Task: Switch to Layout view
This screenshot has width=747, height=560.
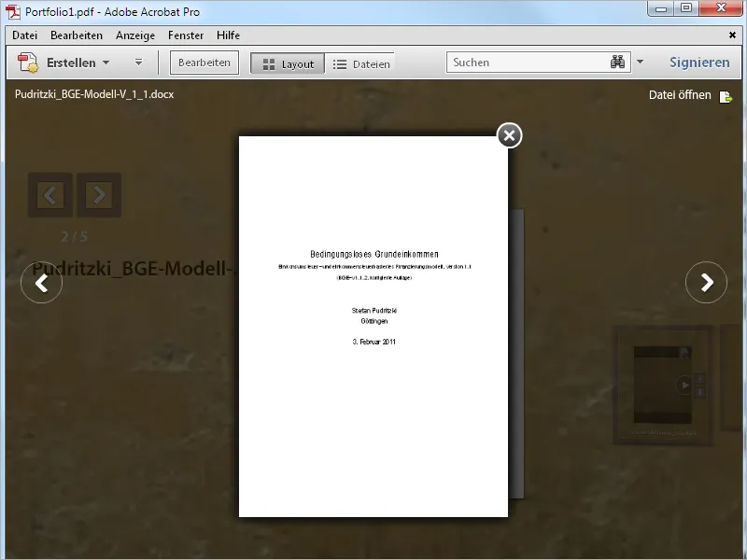Action: [x=288, y=63]
